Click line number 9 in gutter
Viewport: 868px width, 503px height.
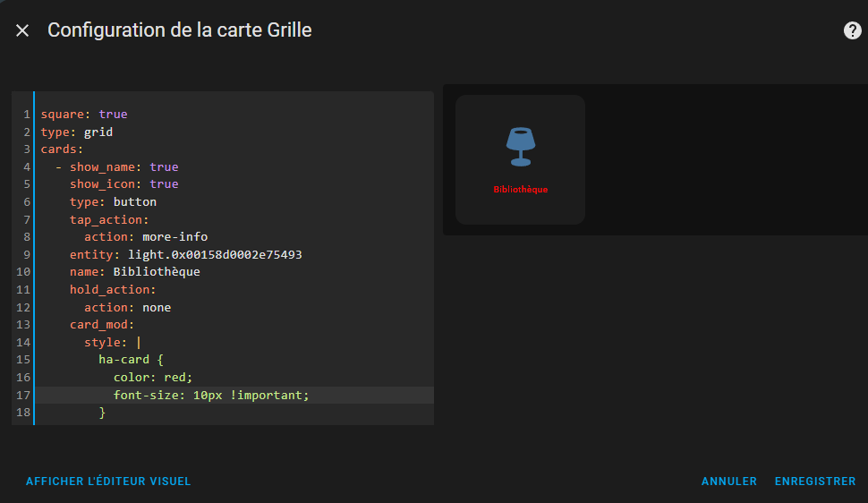pos(27,254)
